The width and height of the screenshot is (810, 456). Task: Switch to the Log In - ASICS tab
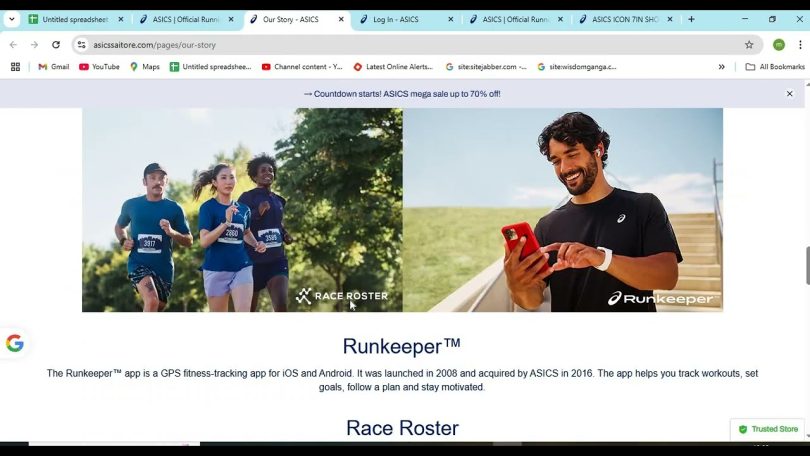(x=396, y=19)
